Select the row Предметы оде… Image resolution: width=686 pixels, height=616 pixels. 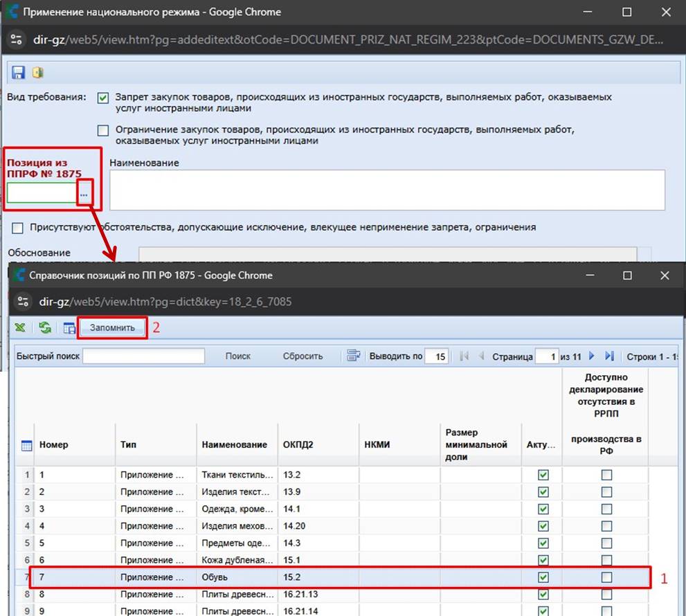click(332, 543)
